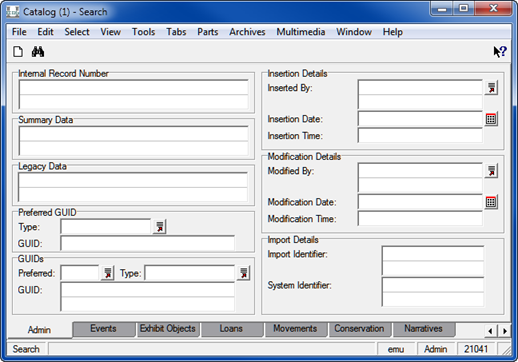518x362 pixels.
Task: Click the emu status bar entry
Action: coord(396,349)
